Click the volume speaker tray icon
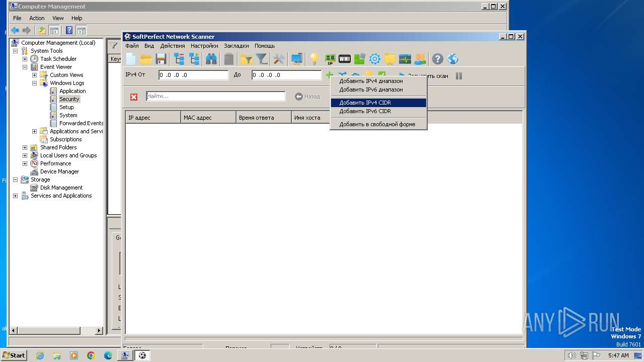The width and height of the screenshot is (644, 362). 572,355
